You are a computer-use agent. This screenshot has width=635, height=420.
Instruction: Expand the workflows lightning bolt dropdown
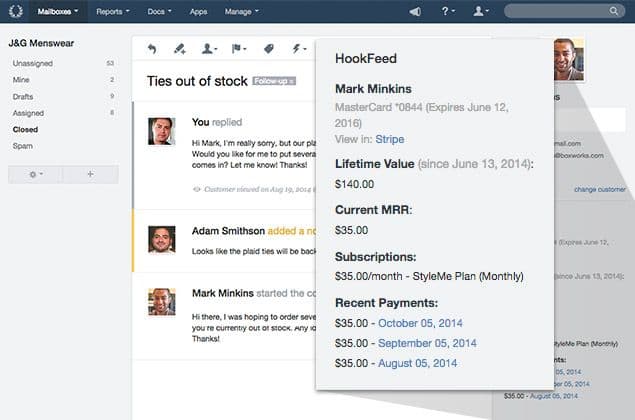(298, 48)
